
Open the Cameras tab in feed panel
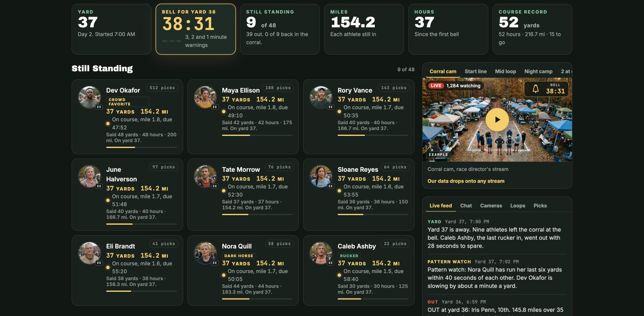click(x=491, y=206)
